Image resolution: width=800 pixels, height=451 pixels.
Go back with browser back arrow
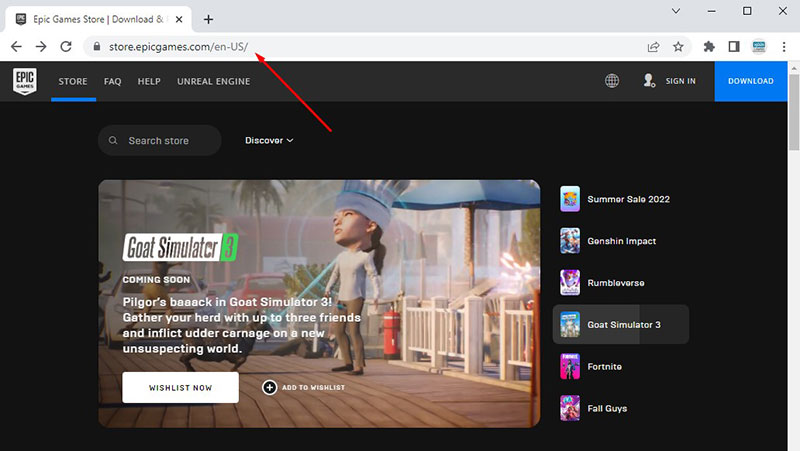click(x=16, y=46)
